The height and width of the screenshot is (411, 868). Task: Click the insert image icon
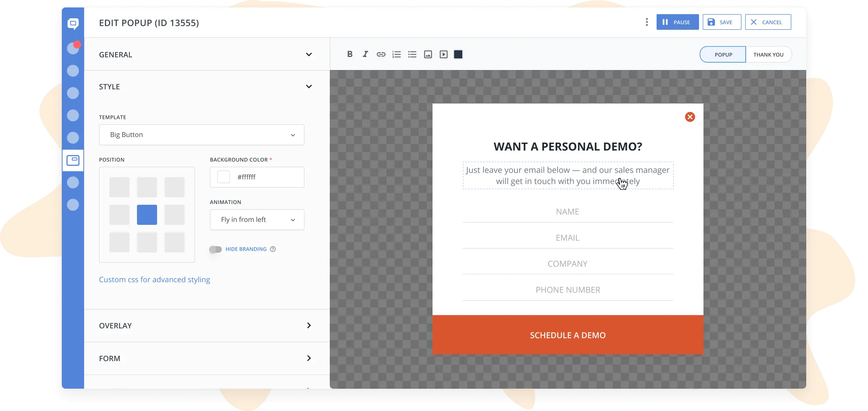point(428,54)
